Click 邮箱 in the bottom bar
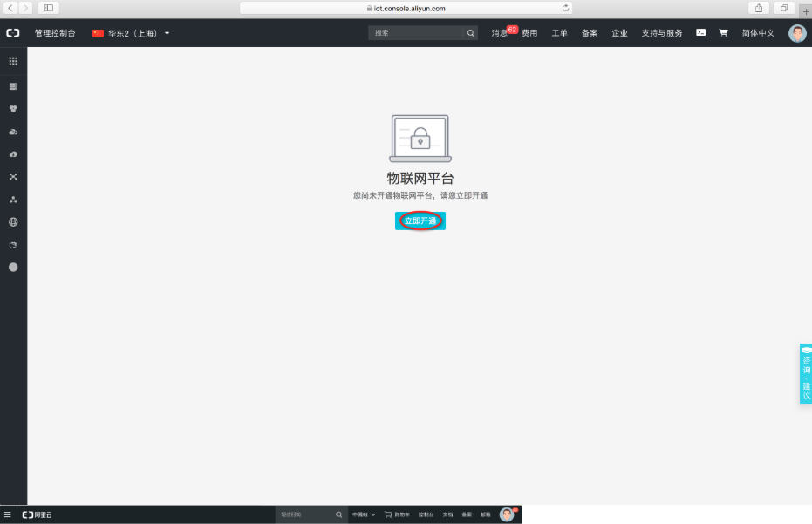Screen dimensions: 812x524 click(x=485, y=514)
